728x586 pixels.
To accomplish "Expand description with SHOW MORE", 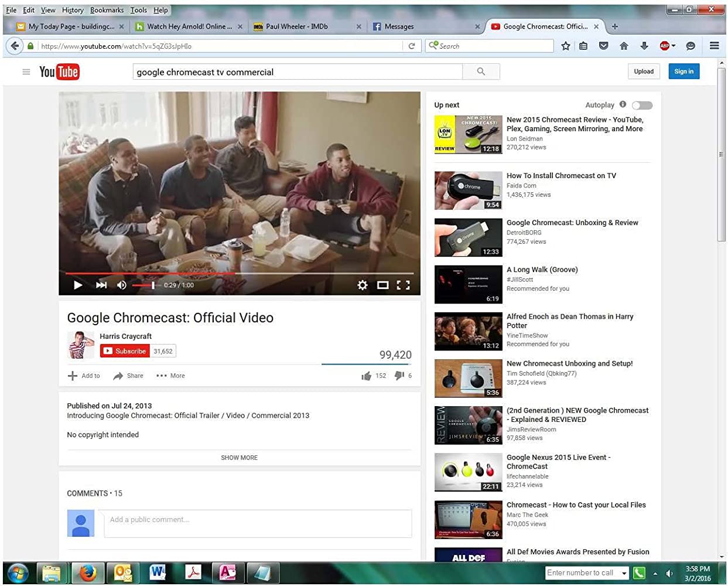I will (239, 458).
